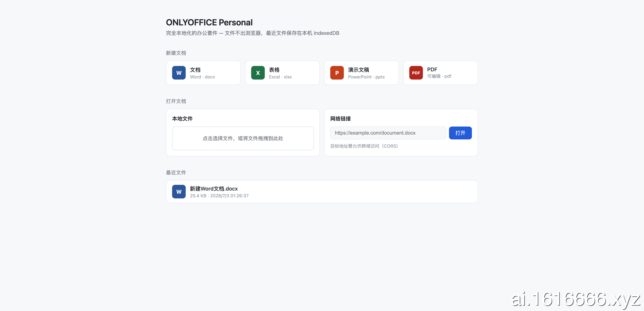Focus the URL input field for 网络链接
The width and height of the screenshot is (644, 311).
388,133
